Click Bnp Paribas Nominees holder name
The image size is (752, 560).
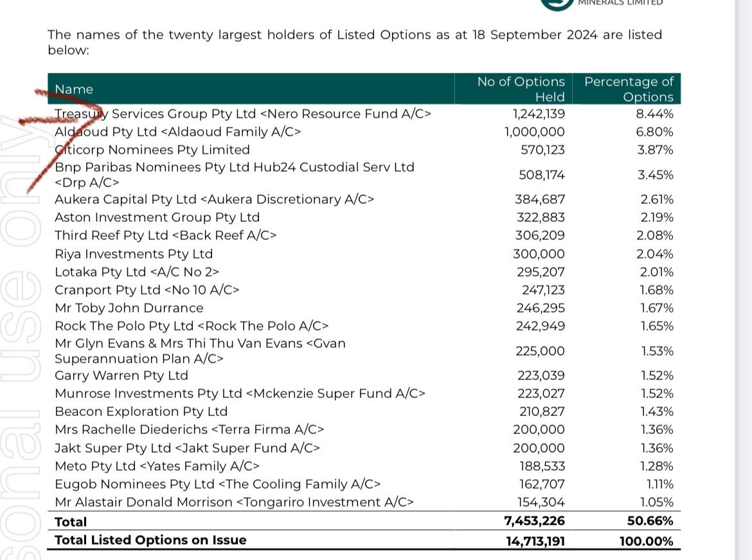[x=235, y=175]
